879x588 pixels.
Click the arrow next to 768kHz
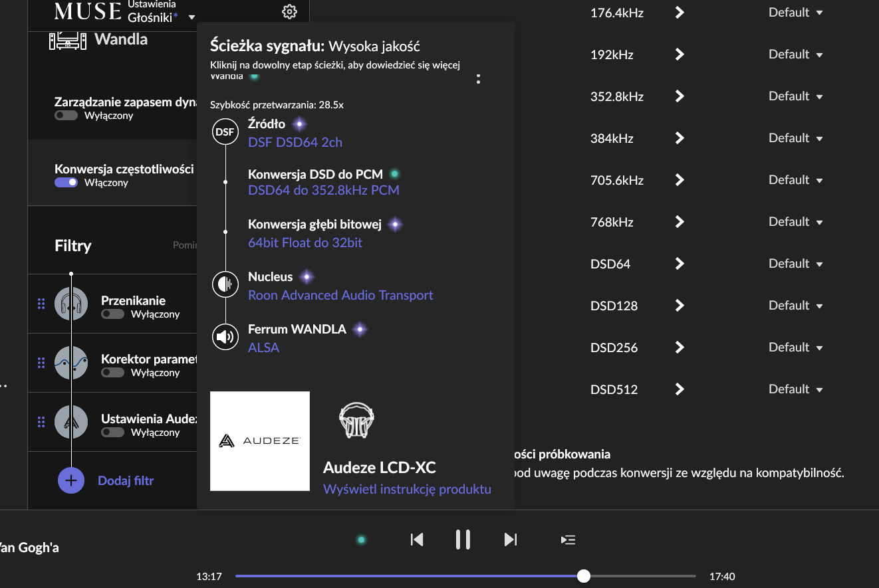[x=680, y=222]
